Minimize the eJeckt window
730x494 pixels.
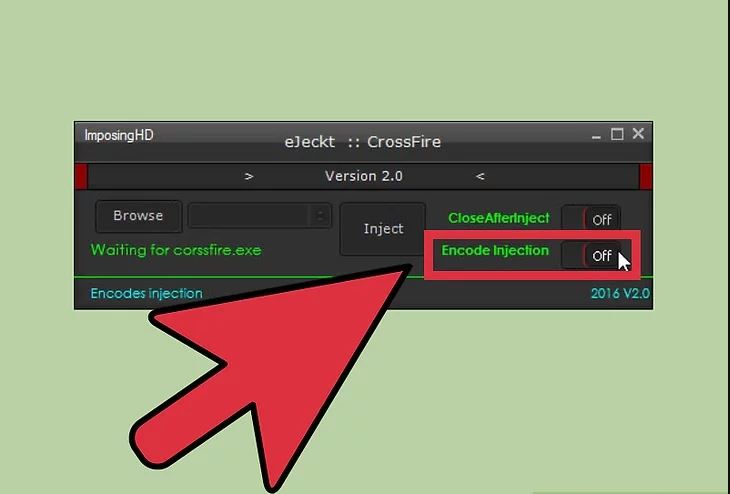point(596,136)
